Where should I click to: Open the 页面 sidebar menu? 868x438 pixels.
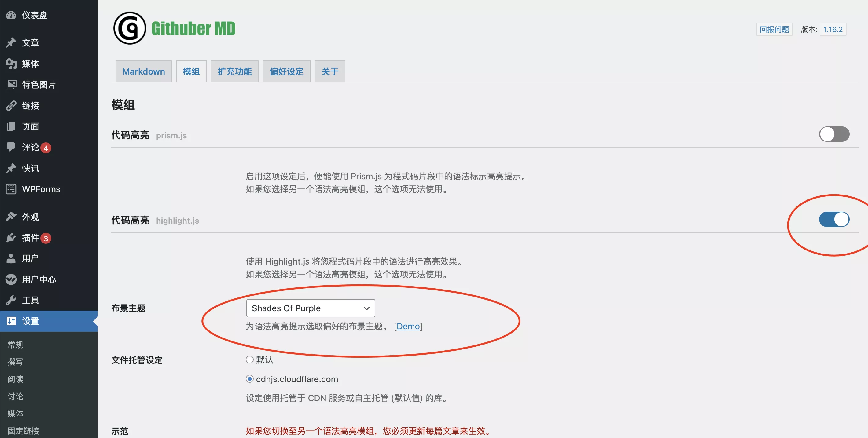30,126
